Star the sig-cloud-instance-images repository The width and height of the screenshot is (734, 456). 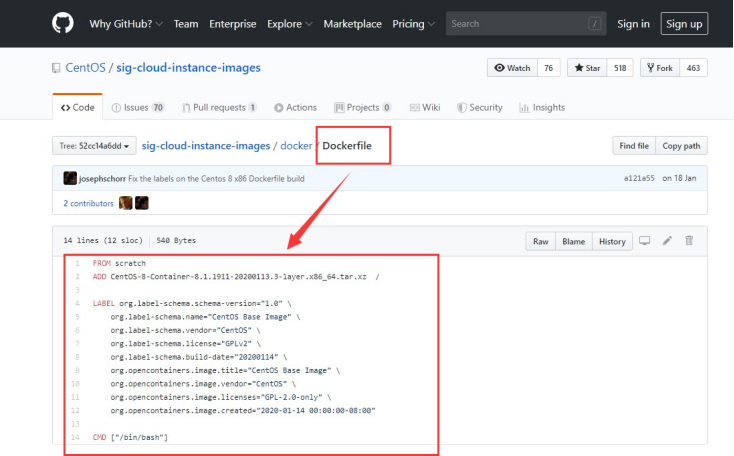point(587,68)
